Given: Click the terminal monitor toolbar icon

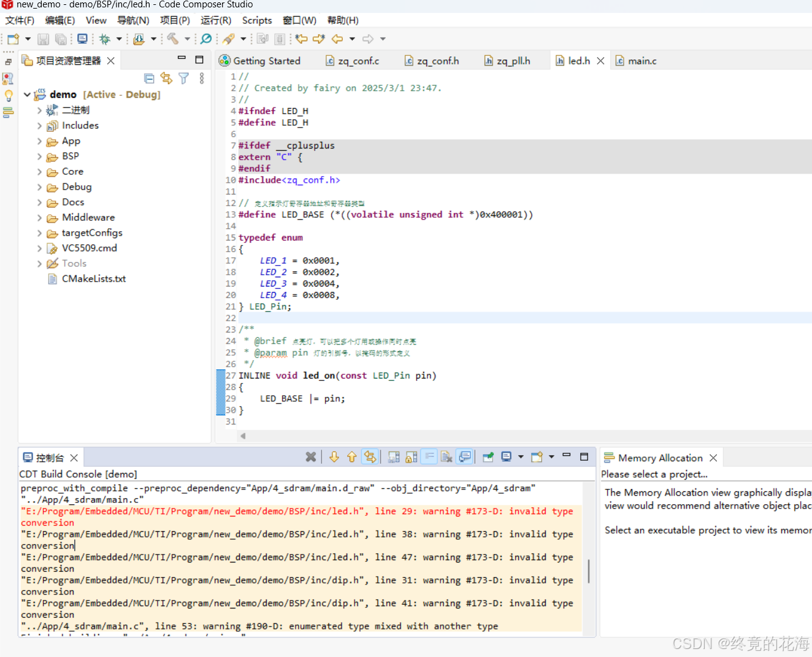Looking at the screenshot, I should [82, 39].
